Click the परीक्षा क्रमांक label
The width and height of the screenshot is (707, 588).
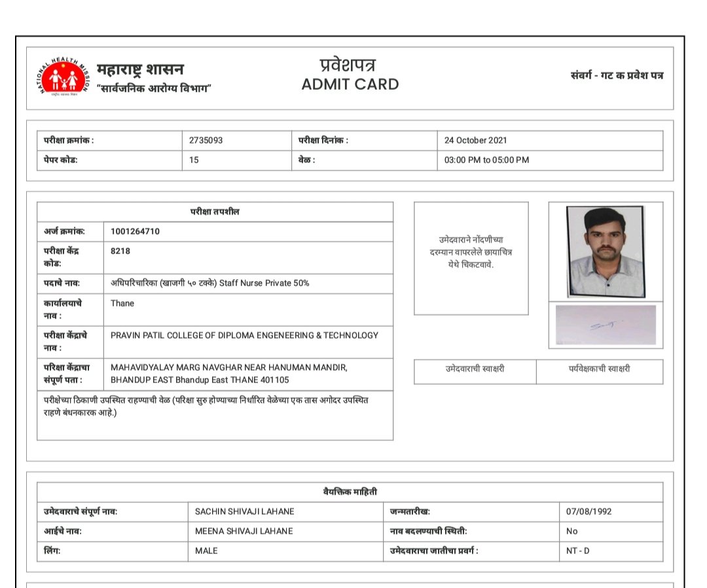(69, 140)
